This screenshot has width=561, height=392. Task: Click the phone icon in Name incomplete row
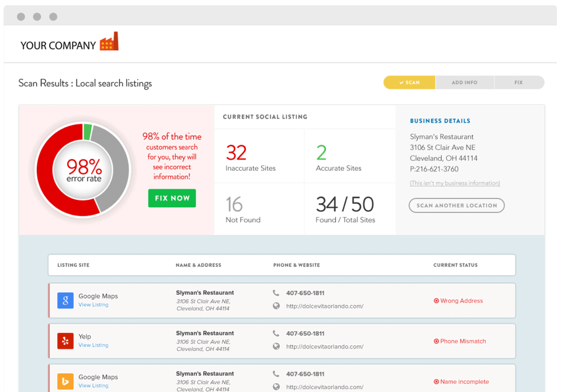click(x=276, y=374)
